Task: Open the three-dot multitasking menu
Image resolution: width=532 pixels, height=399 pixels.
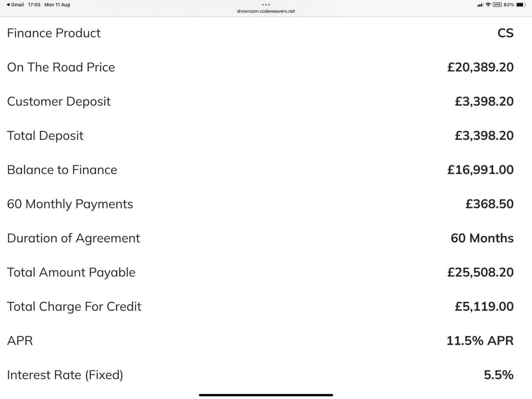Action: tap(266, 5)
